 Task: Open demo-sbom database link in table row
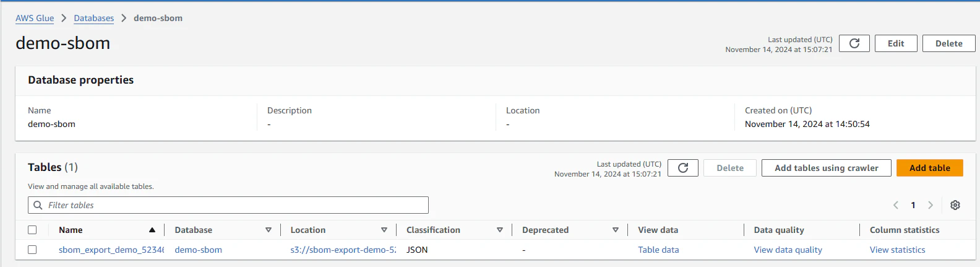tap(199, 250)
